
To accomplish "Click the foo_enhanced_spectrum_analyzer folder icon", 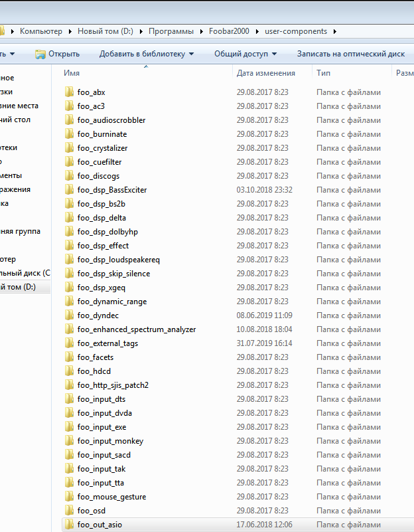I will coord(69,329).
